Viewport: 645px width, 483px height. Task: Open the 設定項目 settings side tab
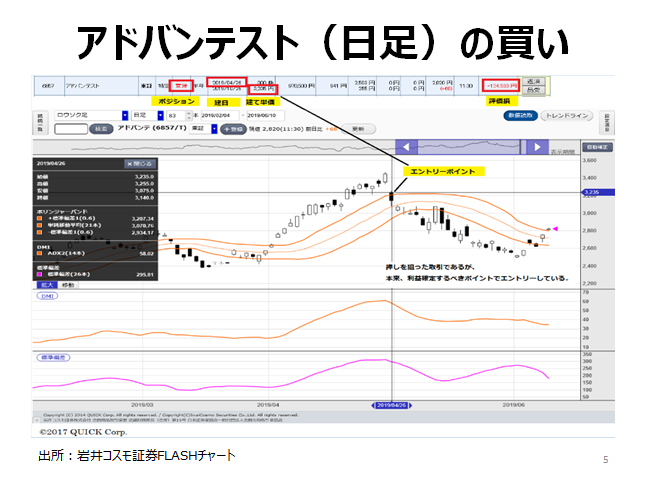tap(607, 123)
